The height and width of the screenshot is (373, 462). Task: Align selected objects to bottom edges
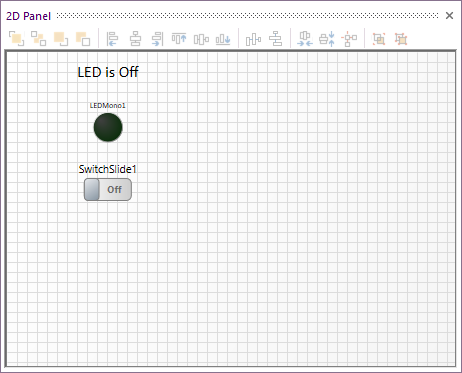223,39
